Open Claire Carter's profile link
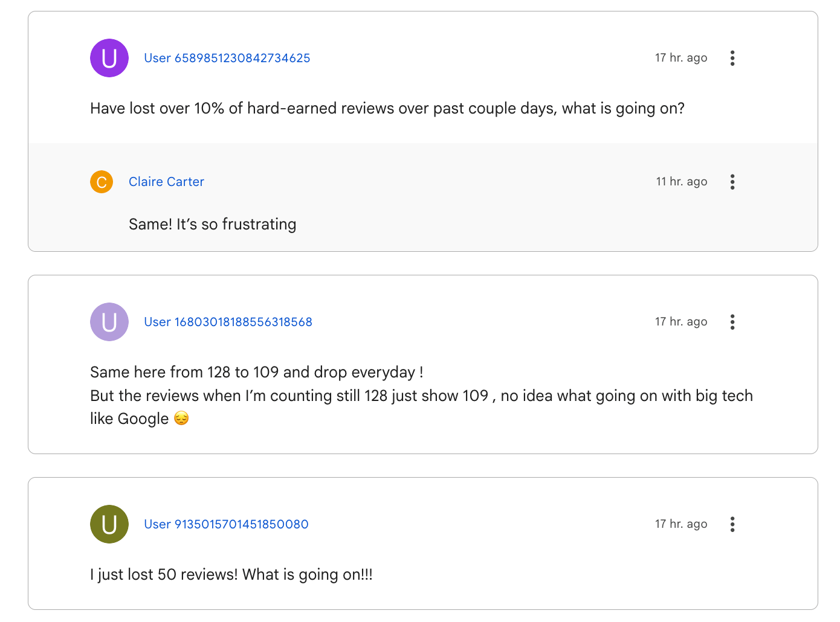Image resolution: width=840 pixels, height=622 pixels. pyautogui.click(x=166, y=182)
